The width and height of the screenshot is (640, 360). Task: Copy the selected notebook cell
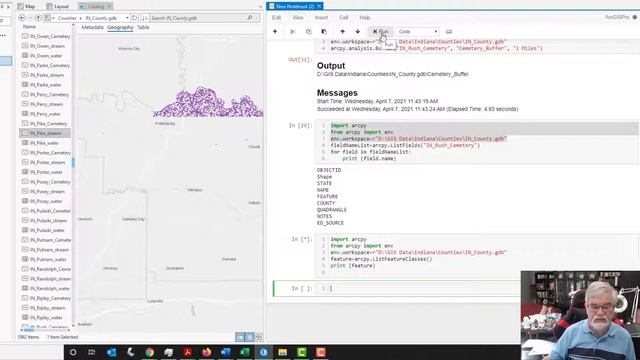pos(309,31)
